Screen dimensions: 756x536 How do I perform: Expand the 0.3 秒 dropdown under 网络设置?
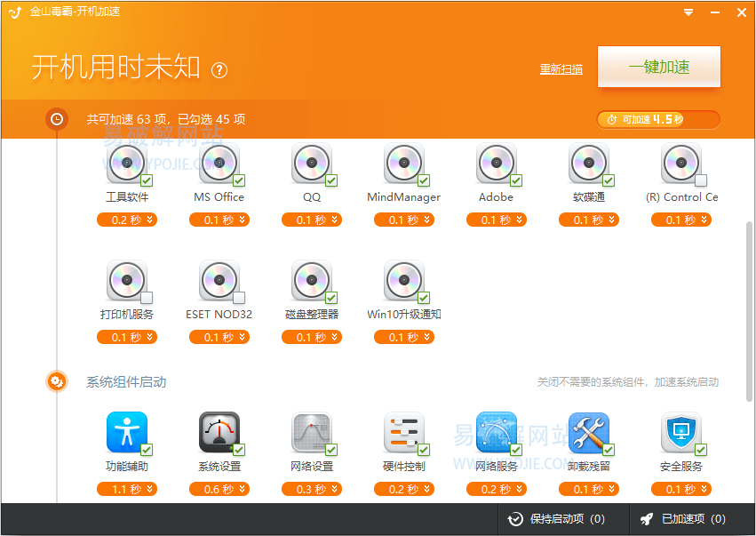point(312,489)
